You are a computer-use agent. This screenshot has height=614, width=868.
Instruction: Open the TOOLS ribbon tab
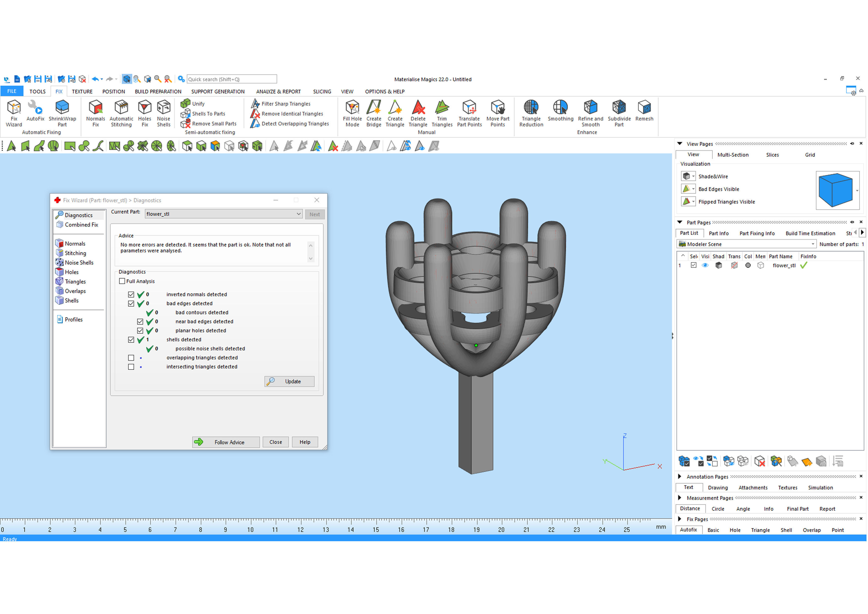[x=37, y=92]
